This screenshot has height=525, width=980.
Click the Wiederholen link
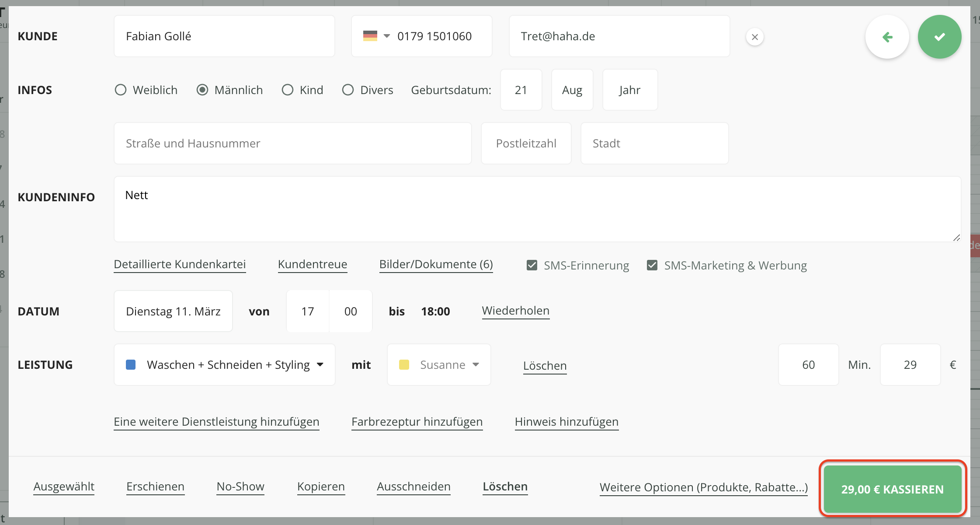pos(515,311)
